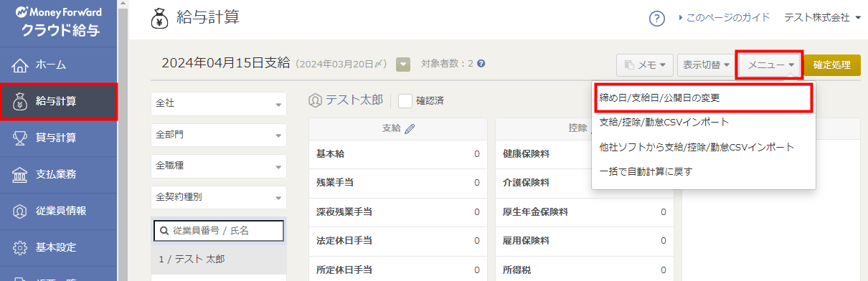Screen dimensions: 868x281
Task: Click the Money Forward クラウド給与 logo
Action: (58, 22)
